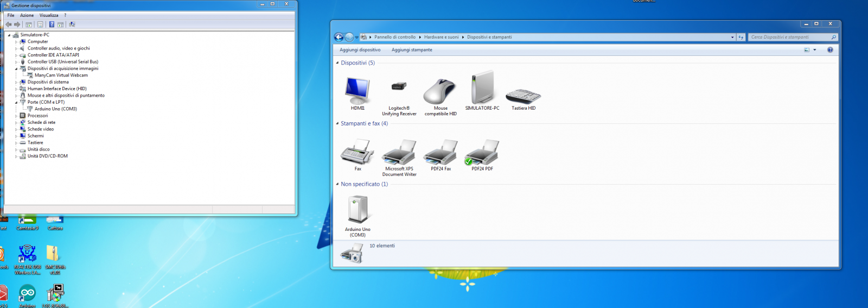Image resolution: width=868 pixels, height=308 pixels.
Task: Click the scan for hardware changes toolbar icon
Action: click(x=72, y=24)
